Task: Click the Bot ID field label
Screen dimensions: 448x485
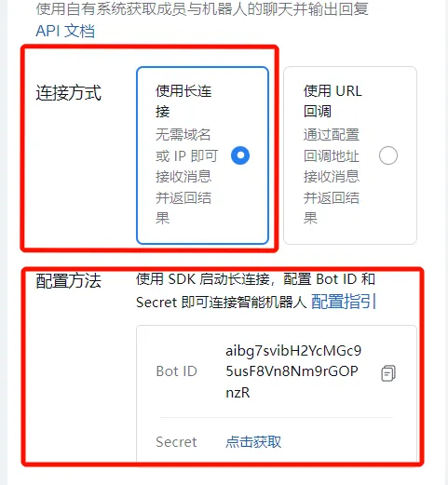Action: (x=176, y=371)
